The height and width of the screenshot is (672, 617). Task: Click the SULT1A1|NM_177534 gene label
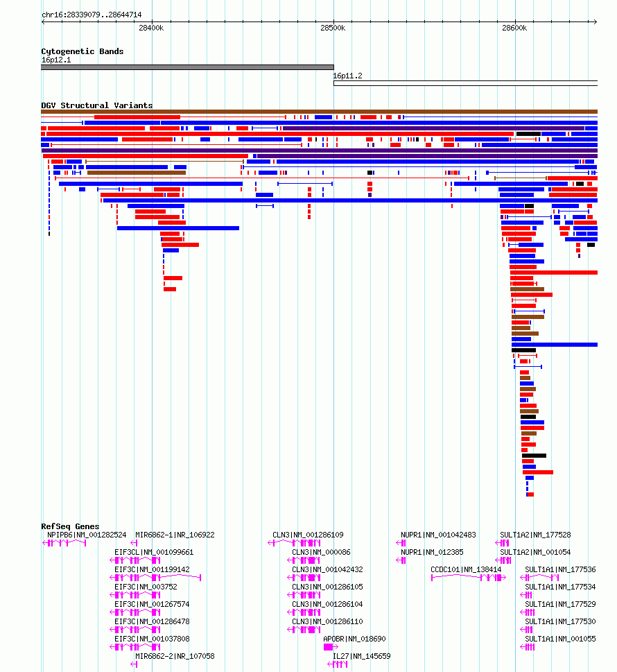[560, 587]
